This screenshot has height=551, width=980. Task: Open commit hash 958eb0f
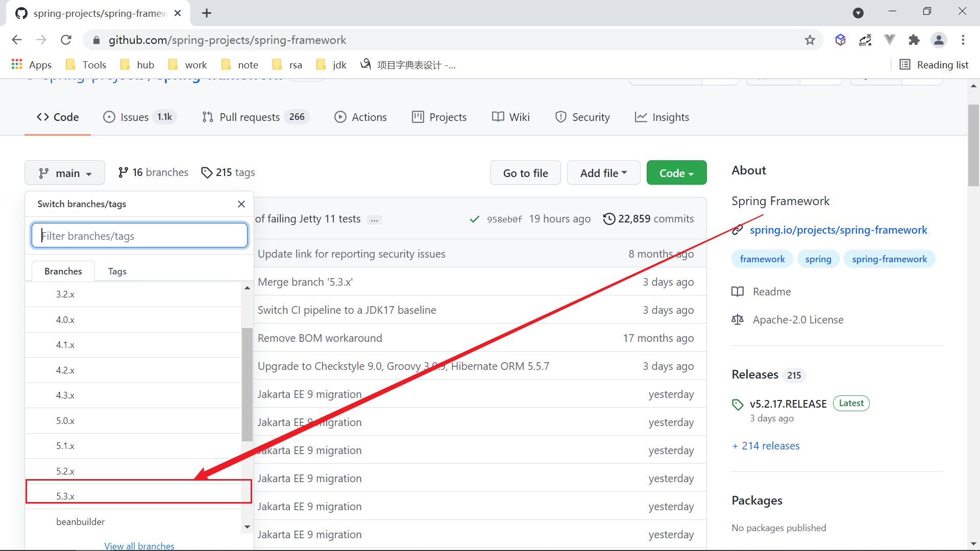pos(504,219)
